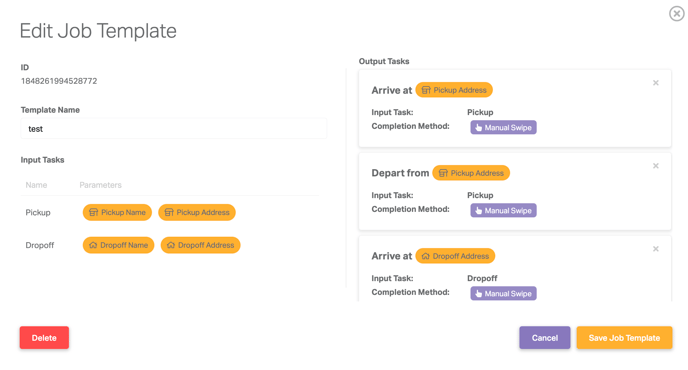
Task: Click the Template Name input field
Action: pos(174,129)
